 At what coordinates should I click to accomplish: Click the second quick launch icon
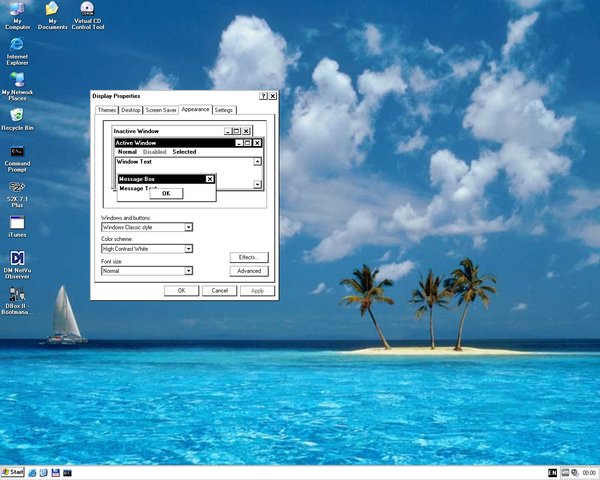point(44,473)
